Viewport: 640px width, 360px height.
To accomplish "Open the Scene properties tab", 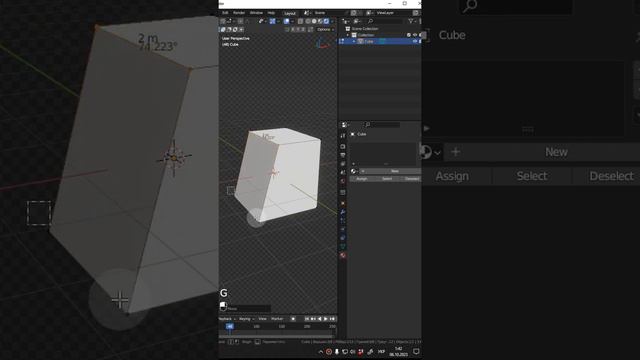I will pos(343,172).
